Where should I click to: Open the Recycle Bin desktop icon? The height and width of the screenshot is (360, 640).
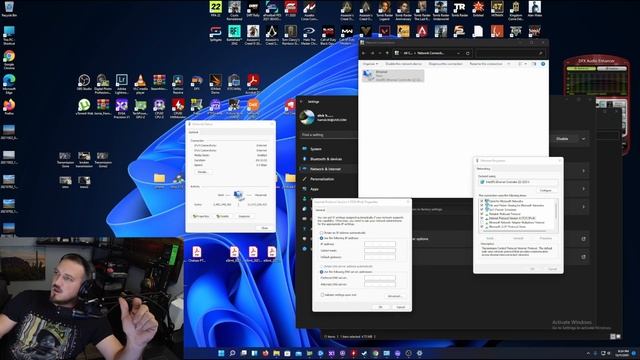click(x=9, y=8)
